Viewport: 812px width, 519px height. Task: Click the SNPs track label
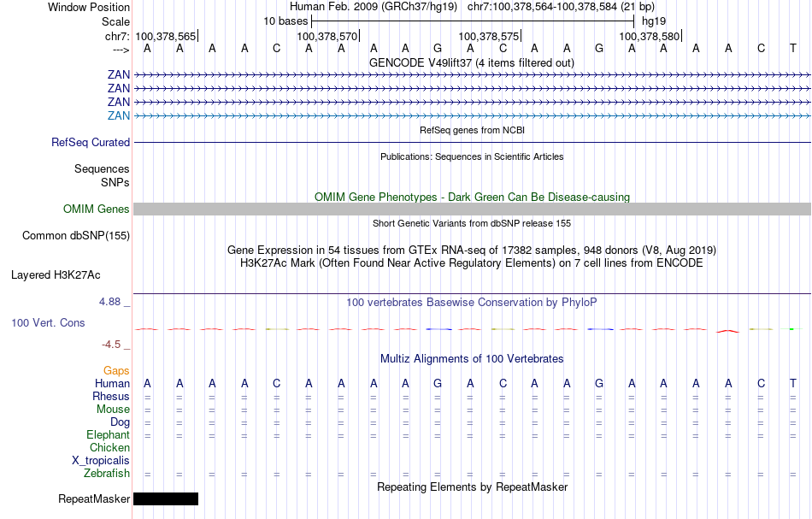point(115,182)
